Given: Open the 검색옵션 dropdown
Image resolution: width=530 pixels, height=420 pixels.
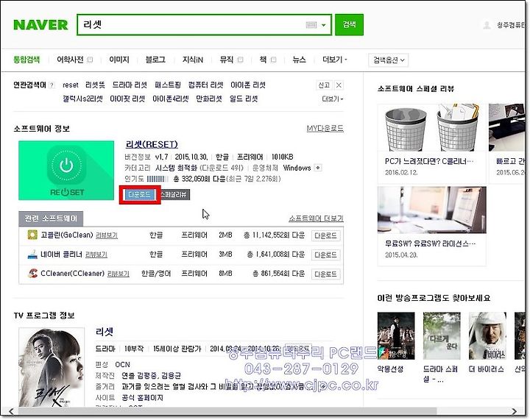Looking at the screenshot, I should 389,60.
